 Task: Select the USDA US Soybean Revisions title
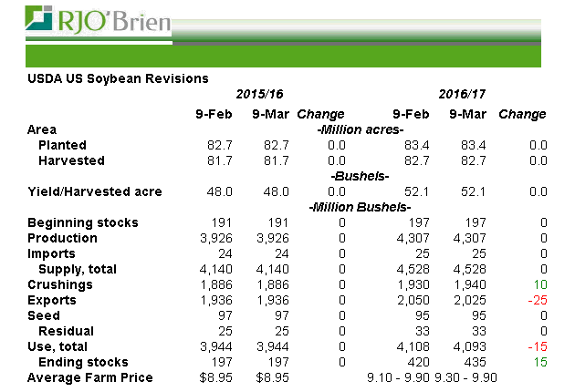point(118,79)
